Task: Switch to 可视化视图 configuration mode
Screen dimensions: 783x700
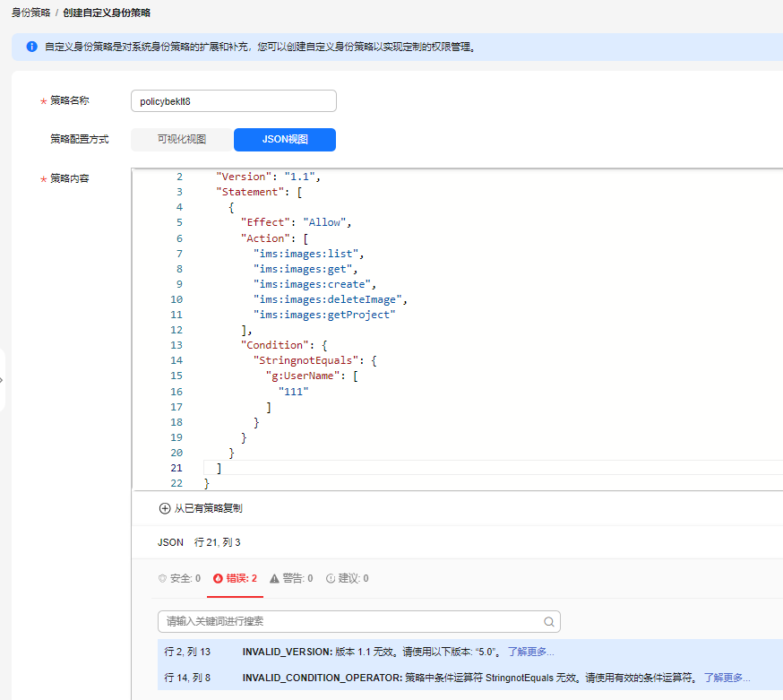Action: pos(182,140)
